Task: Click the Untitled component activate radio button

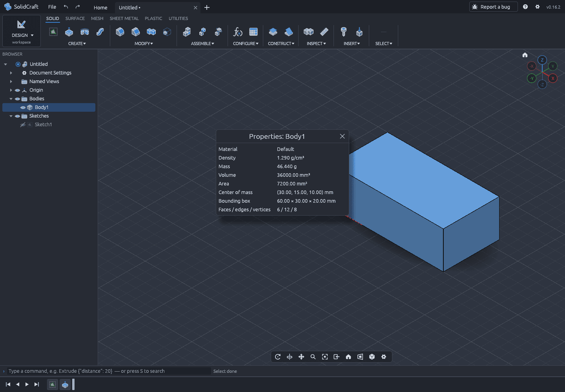Action: click(x=18, y=64)
